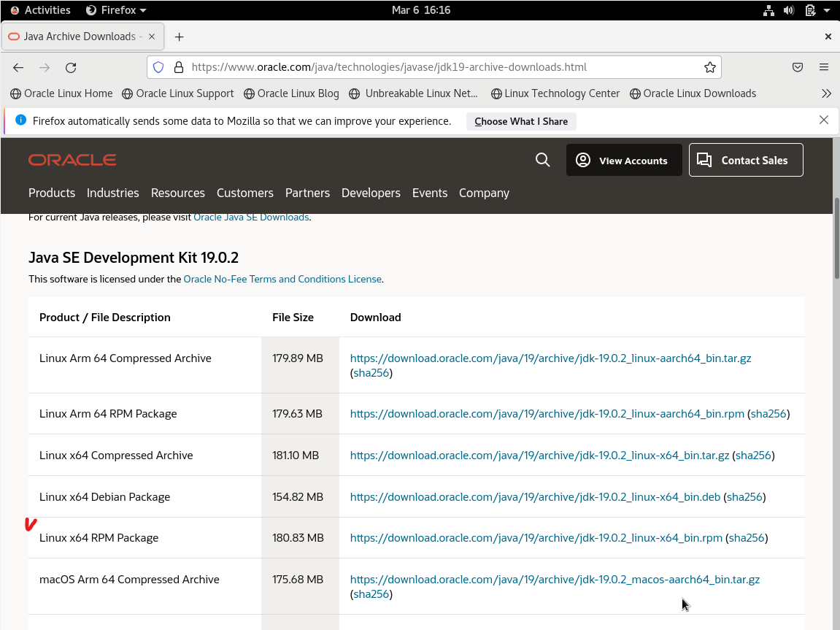
Task: Open the Company navigation menu
Action: point(485,193)
